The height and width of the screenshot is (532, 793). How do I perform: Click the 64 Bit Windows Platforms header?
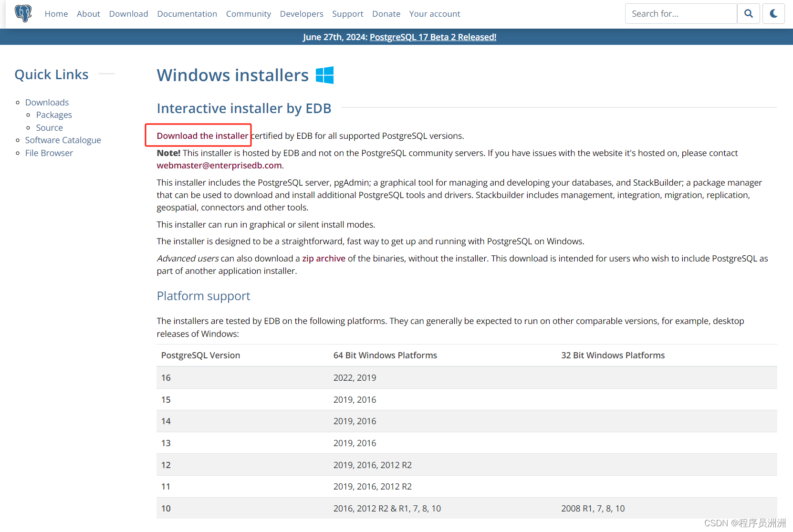coord(385,355)
